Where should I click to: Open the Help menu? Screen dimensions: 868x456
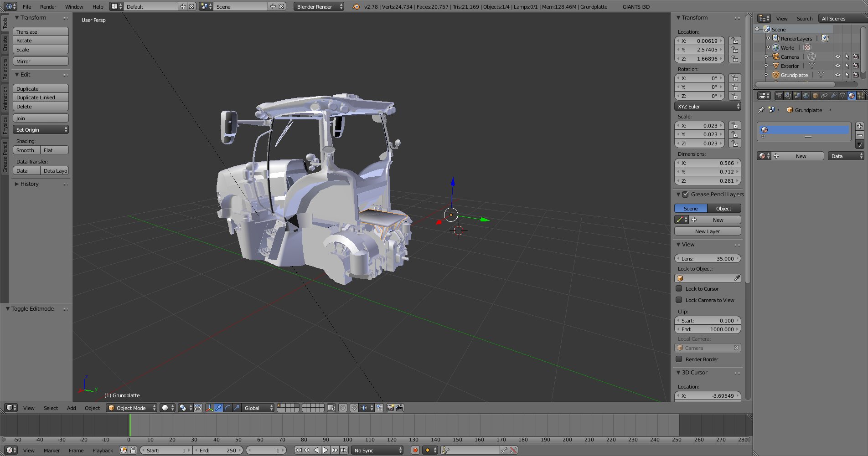tap(98, 6)
